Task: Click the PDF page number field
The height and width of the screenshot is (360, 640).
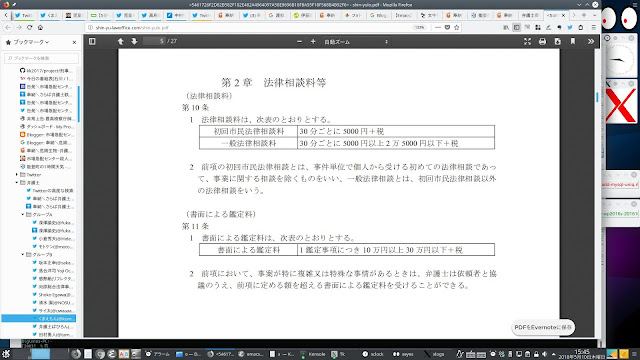Action: [154, 41]
